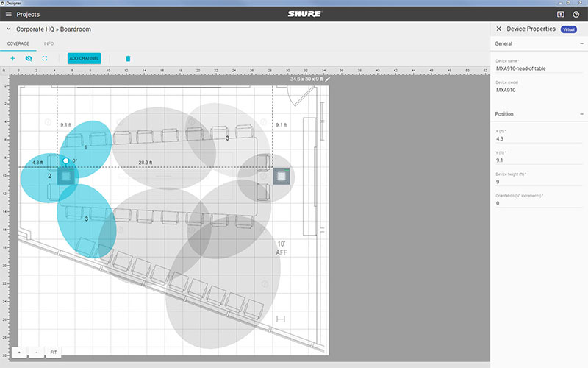
Task: Open the help question mark icon
Action: (576, 14)
